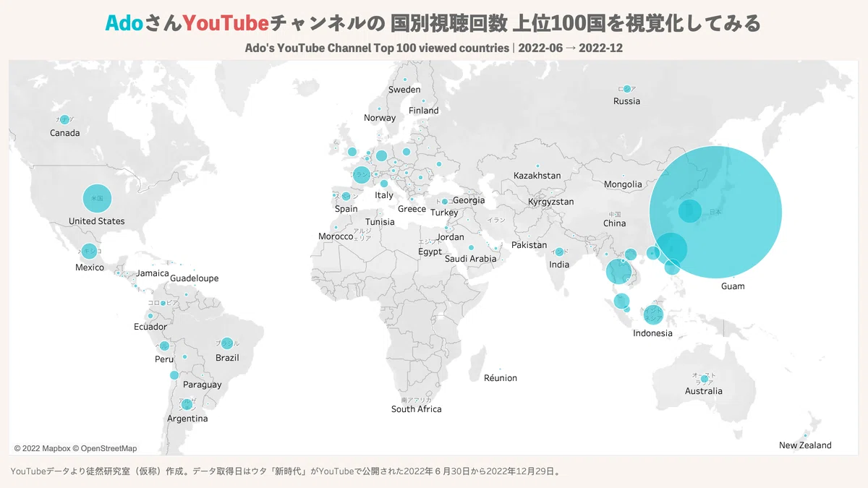Click the subtitle 'Ado's YouTube Channel Top 100 viewed countries'
This screenshot has width=868, height=488.
tap(377, 48)
